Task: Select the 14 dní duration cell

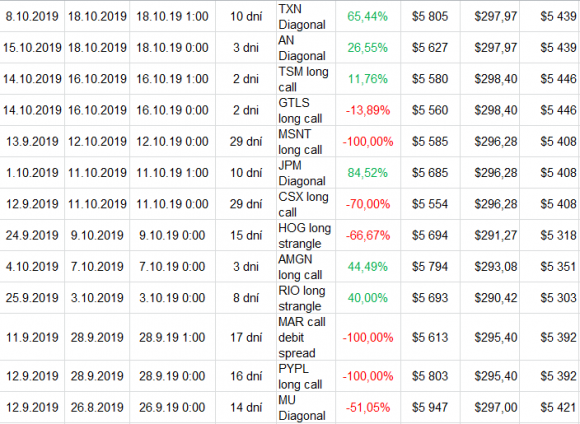Action: point(246,407)
